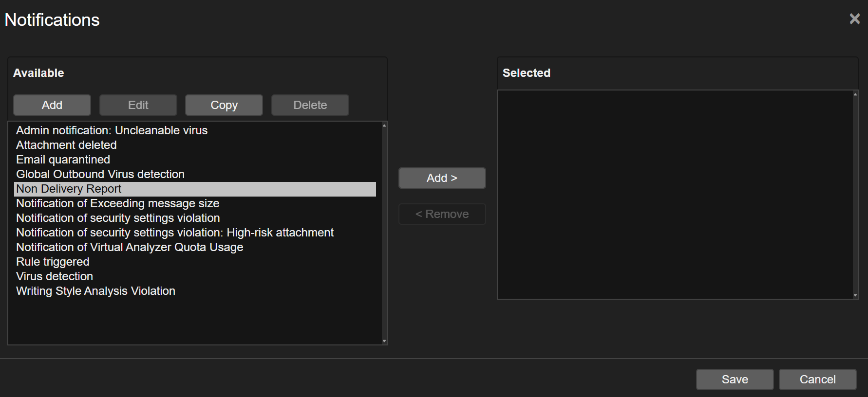Cancel the Notifications dialog
The width and height of the screenshot is (868, 397).
(817, 379)
